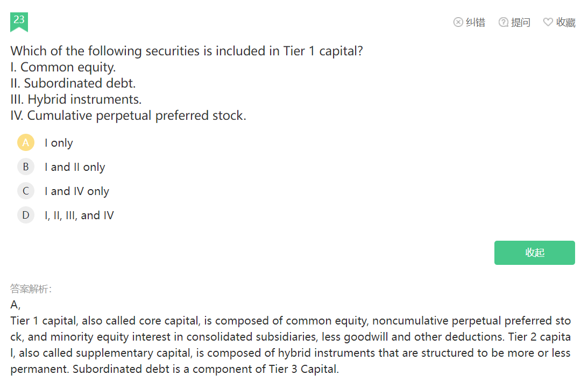Screen dimensions: 588x382
Task: Click the 答案解析 heading label
Action: pos(31,289)
